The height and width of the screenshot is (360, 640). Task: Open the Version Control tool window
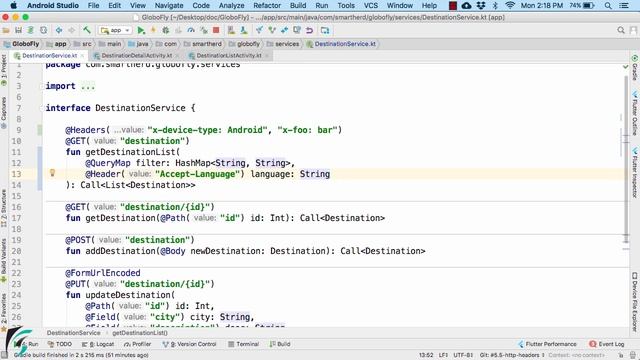189,344
